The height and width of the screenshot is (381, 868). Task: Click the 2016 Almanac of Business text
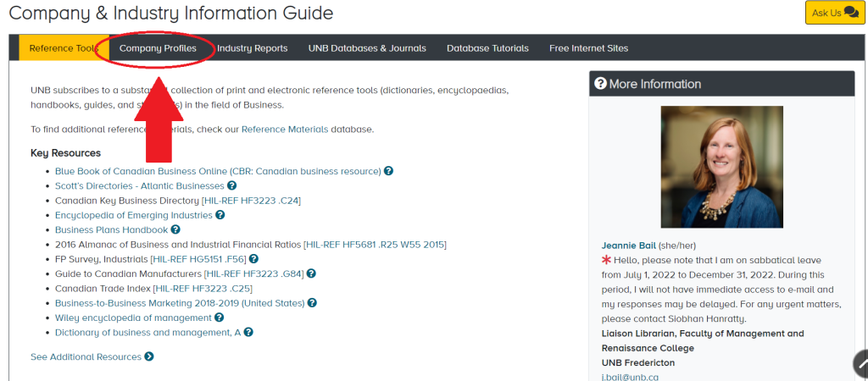(178, 245)
